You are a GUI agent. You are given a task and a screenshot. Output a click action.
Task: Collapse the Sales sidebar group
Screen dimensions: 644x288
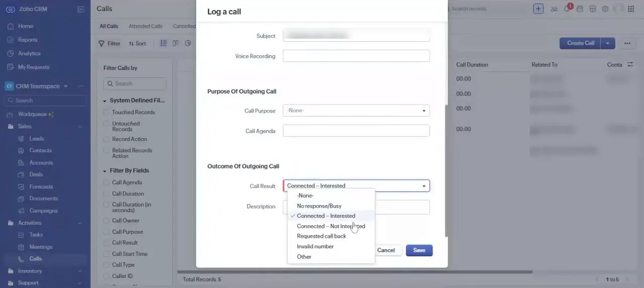[79, 127]
